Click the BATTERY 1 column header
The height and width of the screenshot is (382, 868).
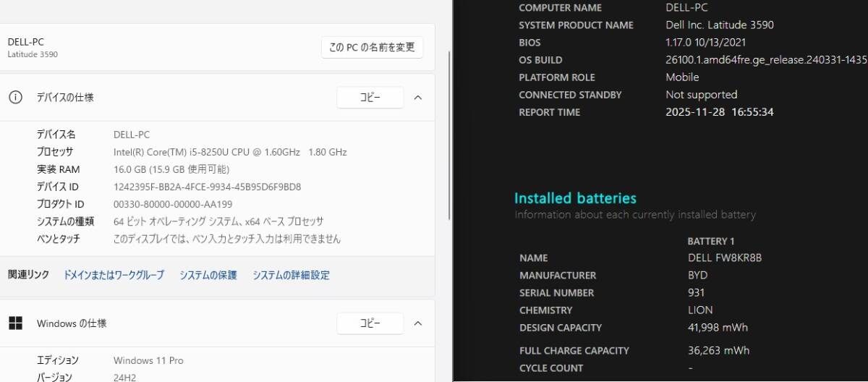pyautogui.click(x=711, y=241)
